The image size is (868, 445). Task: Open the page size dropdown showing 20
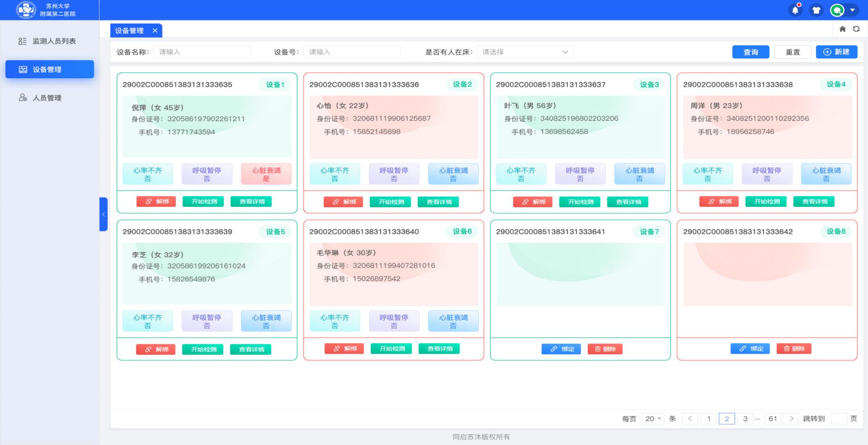coord(653,419)
